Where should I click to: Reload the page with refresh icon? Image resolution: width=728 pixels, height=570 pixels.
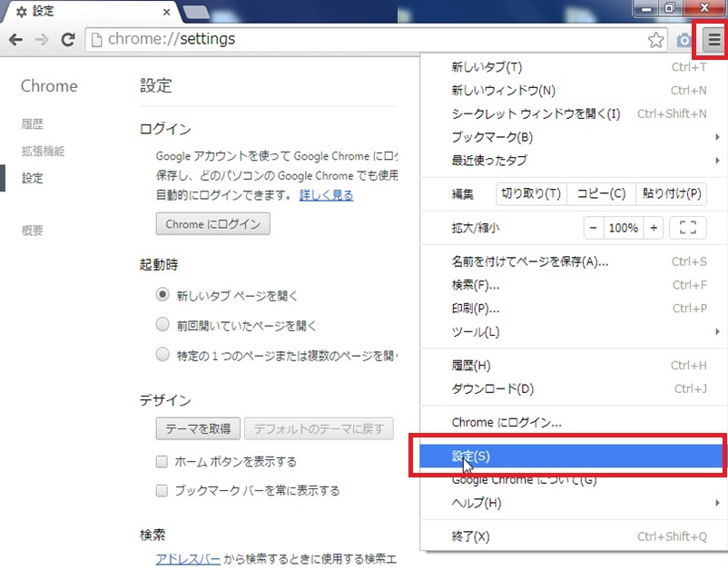pos(68,40)
